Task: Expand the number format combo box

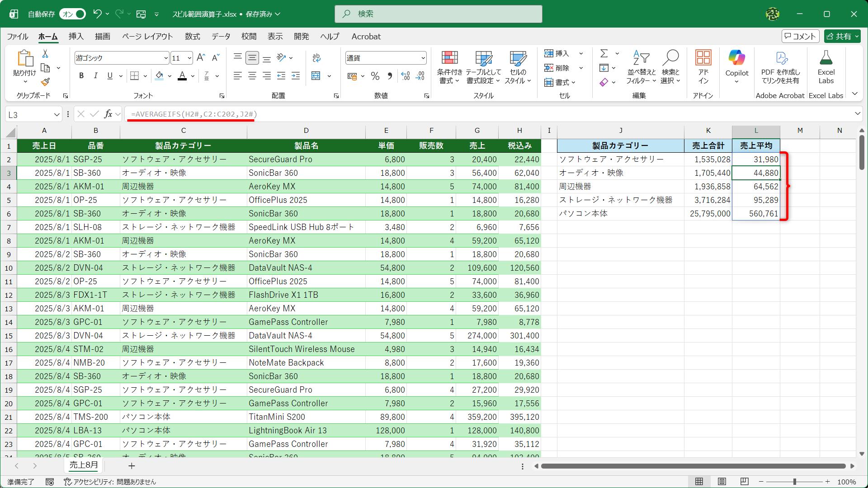Action: 423,58
